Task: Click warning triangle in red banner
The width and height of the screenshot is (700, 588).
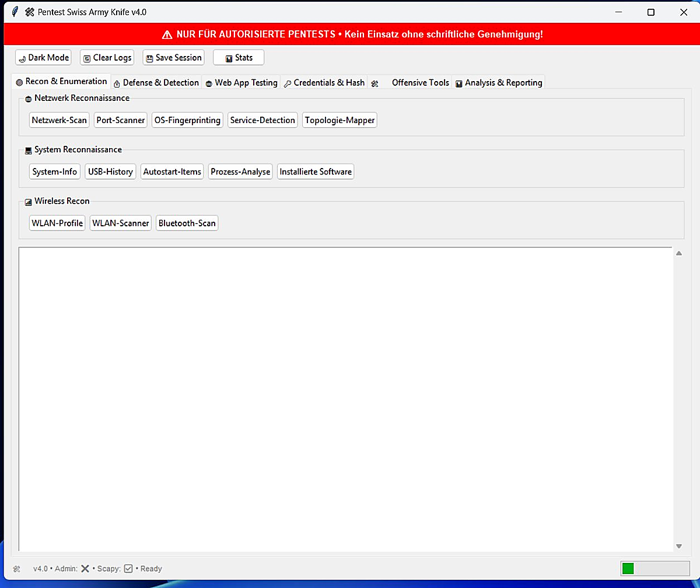Action: pos(167,34)
